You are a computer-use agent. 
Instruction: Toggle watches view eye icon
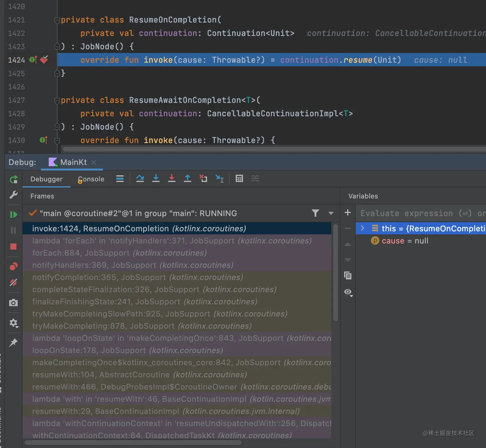click(348, 292)
